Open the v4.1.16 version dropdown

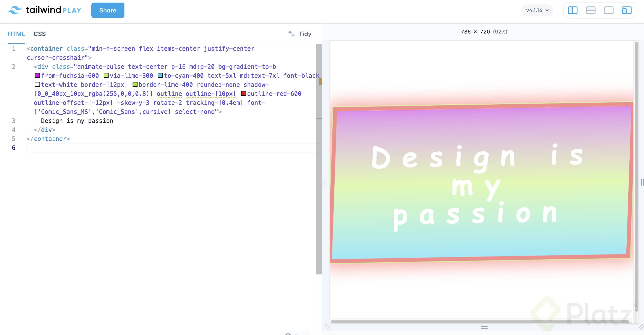tap(537, 10)
